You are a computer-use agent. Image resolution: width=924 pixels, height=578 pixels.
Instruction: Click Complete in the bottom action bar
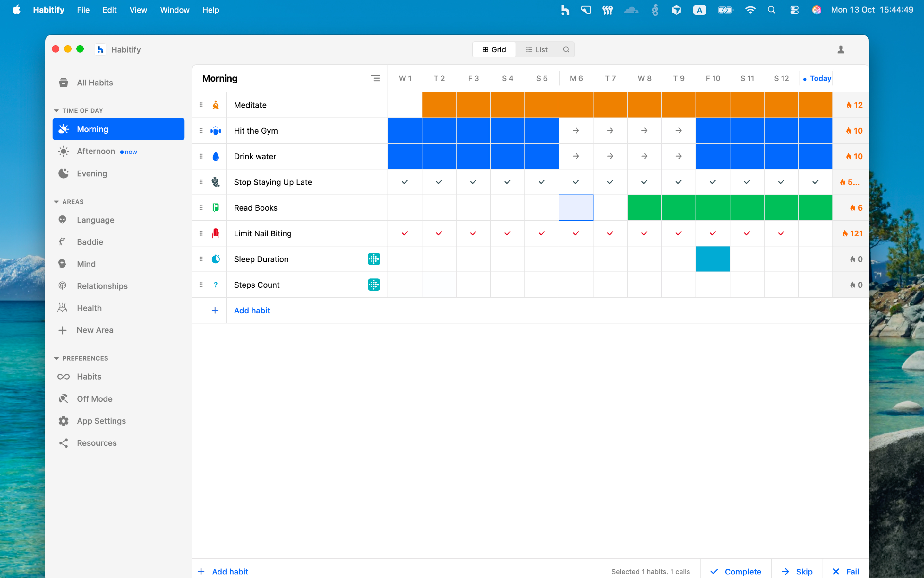click(x=736, y=571)
